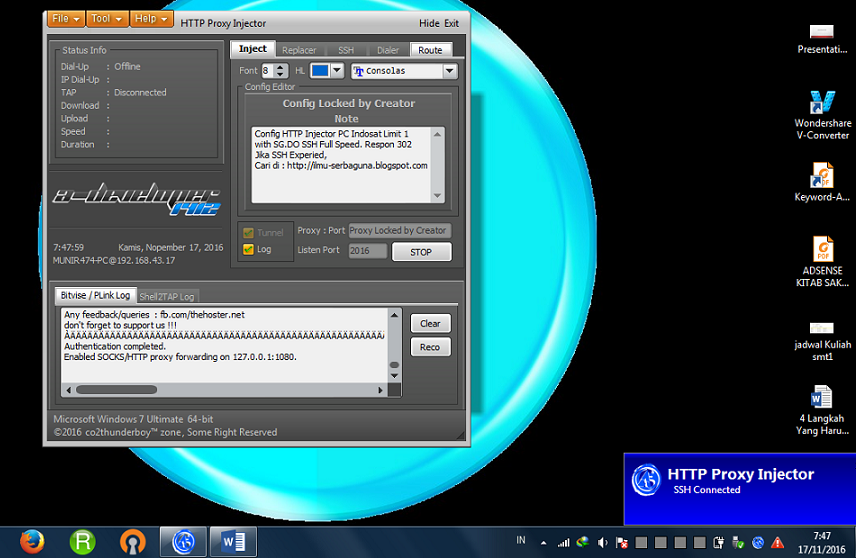Click the IN language indicator
856x558 pixels.
521,541
